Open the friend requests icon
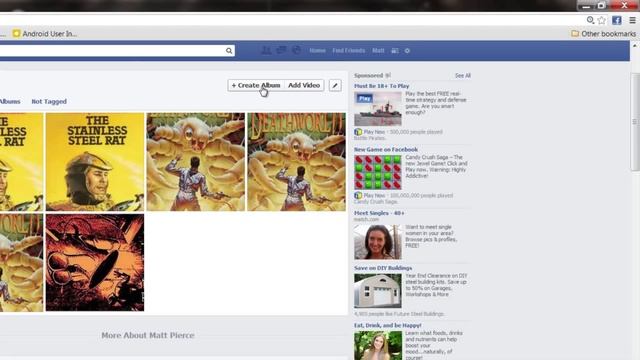The height and width of the screenshot is (360, 640). click(266, 50)
